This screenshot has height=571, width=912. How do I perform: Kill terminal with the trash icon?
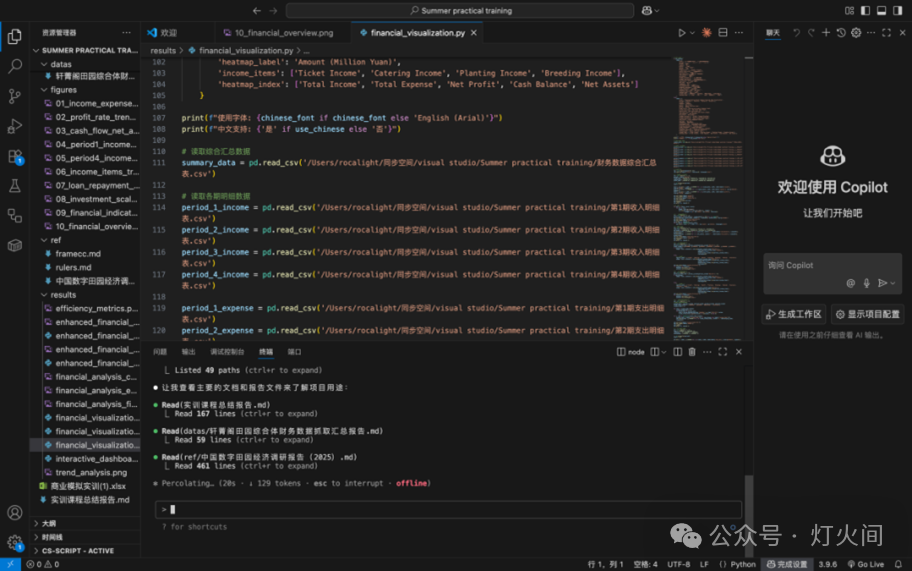pyautogui.click(x=692, y=352)
